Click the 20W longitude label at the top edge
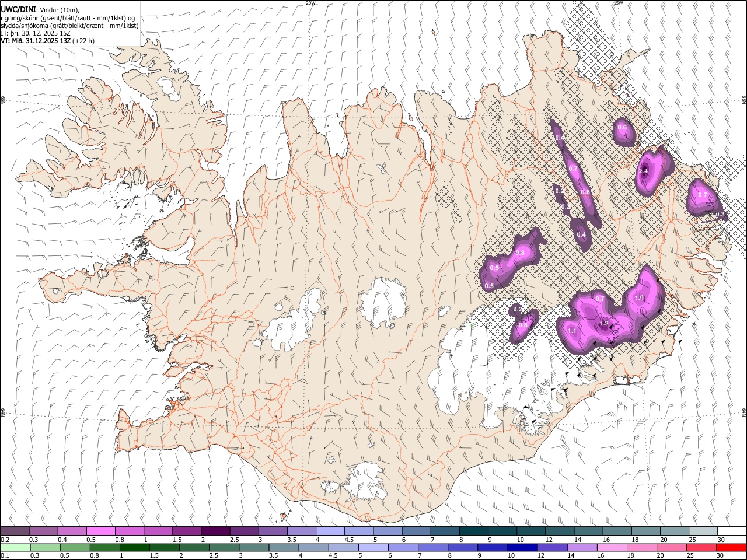Screen dimensions: 747x560 [x=310, y=3]
